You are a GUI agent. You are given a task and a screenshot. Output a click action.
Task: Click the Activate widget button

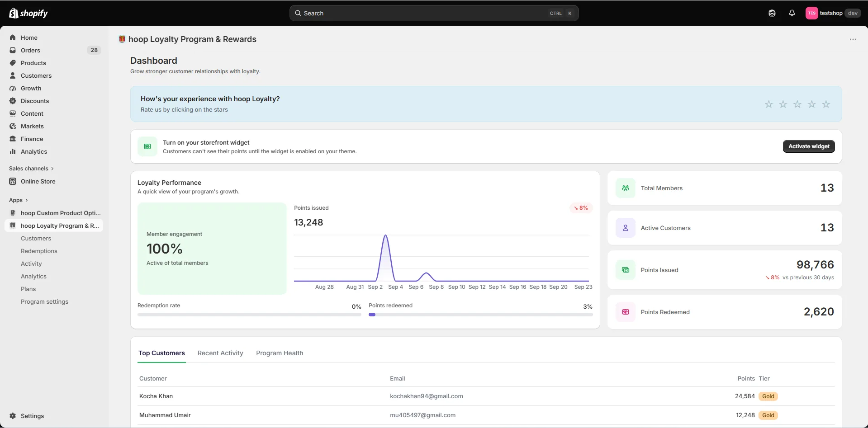809,146
